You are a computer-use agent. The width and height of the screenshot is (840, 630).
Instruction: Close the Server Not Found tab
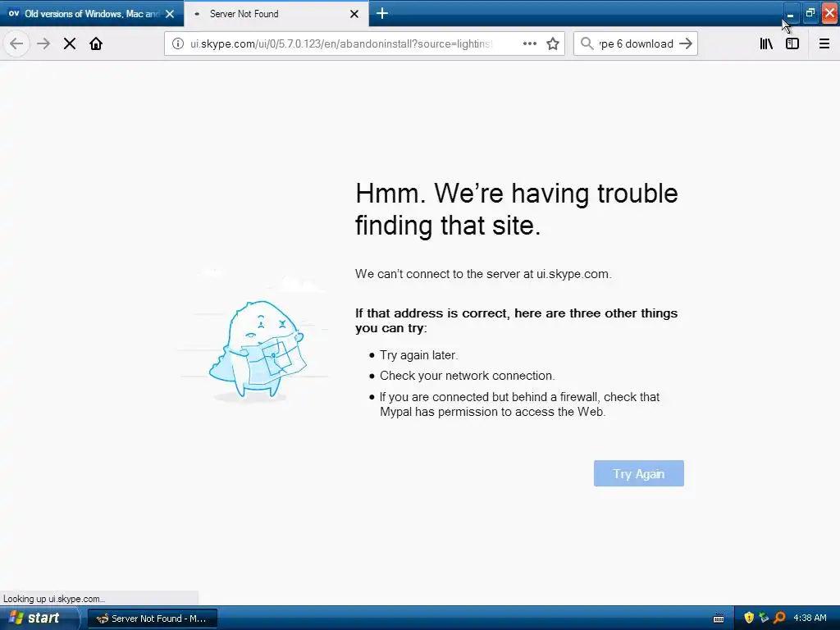(354, 14)
